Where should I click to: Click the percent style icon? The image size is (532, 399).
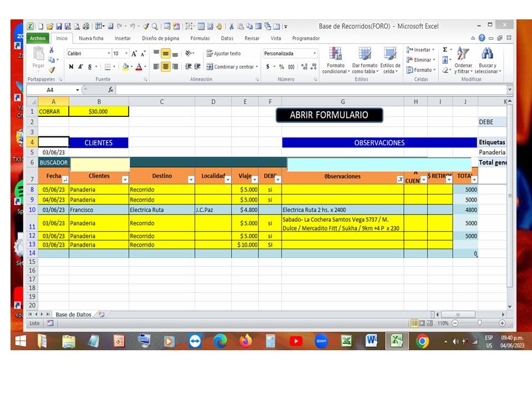tap(282, 66)
